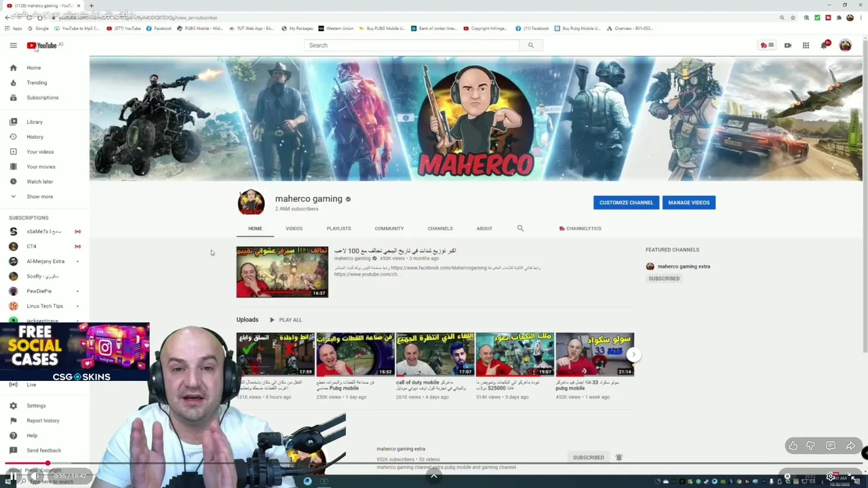Open the 18:52 upload thumbnail
Image resolution: width=868 pixels, height=488 pixels.
tap(355, 354)
